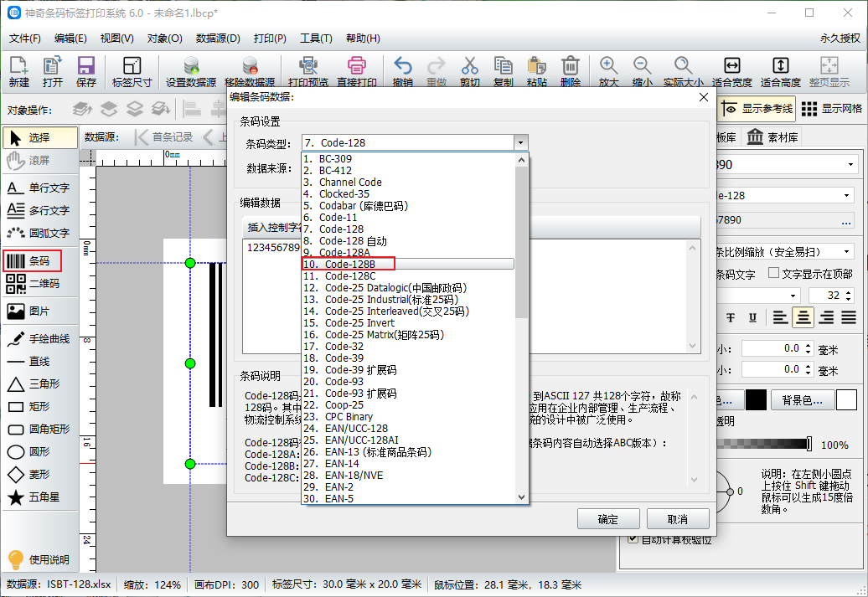Open the 编辑(E) menu
The height and width of the screenshot is (597, 868).
click(x=70, y=39)
